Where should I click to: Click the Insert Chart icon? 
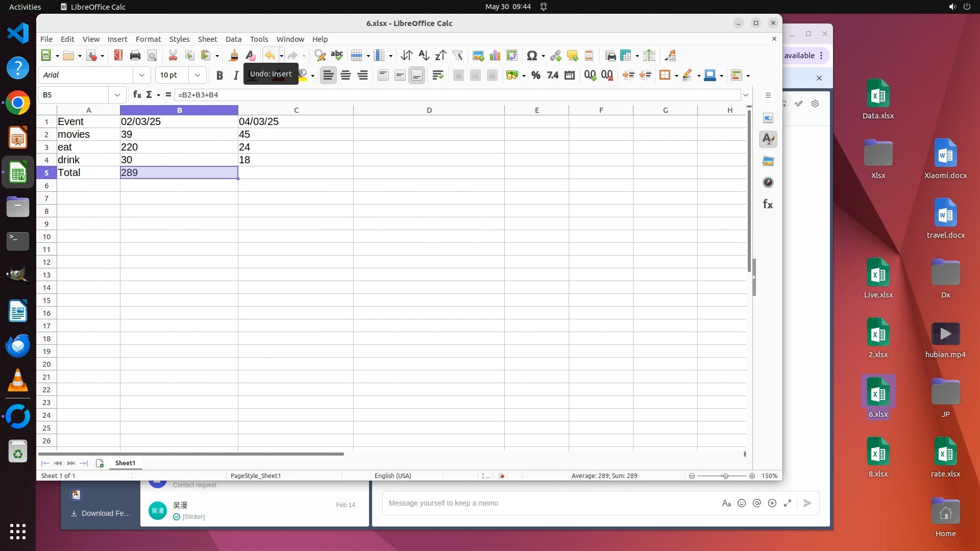tap(495, 56)
